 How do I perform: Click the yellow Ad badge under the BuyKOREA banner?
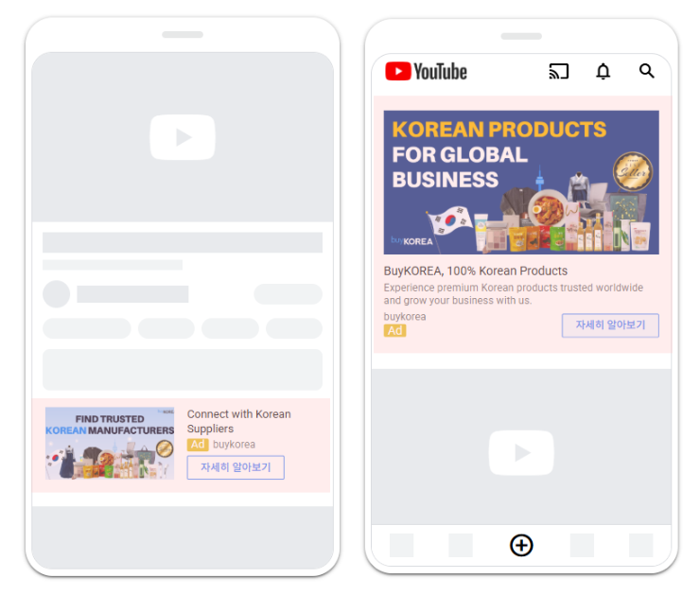tap(394, 331)
